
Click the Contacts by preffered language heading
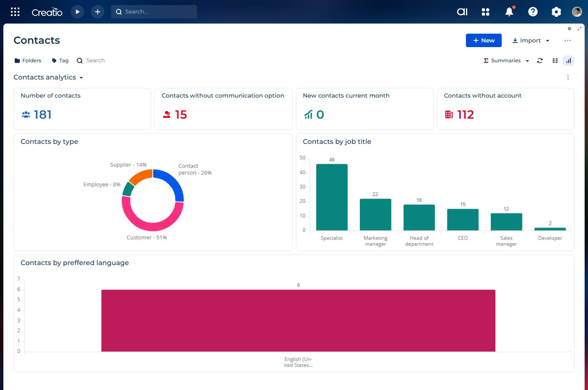tap(75, 263)
